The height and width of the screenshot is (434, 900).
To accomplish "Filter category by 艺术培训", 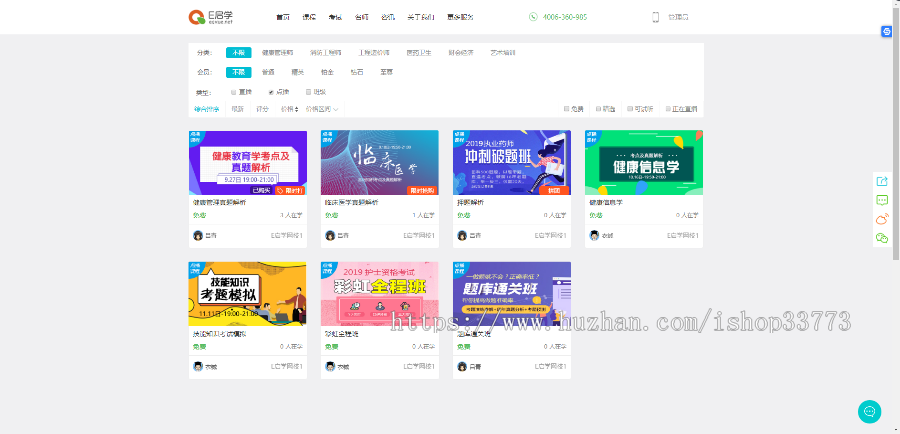I will point(503,52).
